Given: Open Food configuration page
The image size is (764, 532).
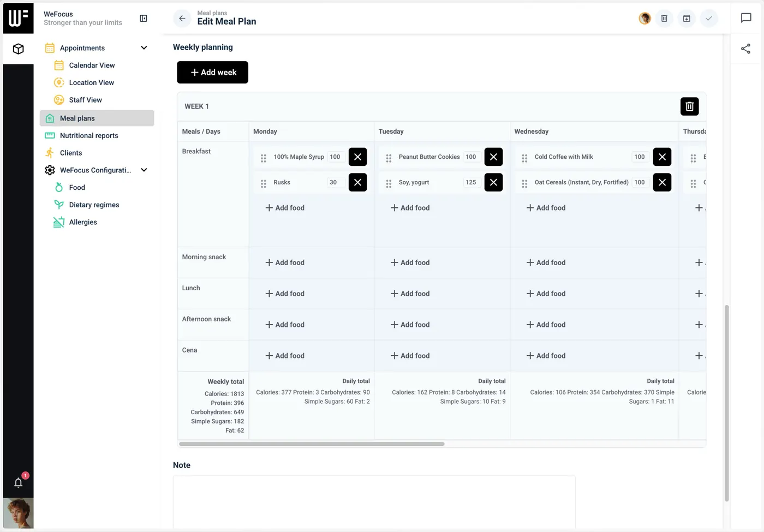Looking at the screenshot, I should click(x=77, y=188).
